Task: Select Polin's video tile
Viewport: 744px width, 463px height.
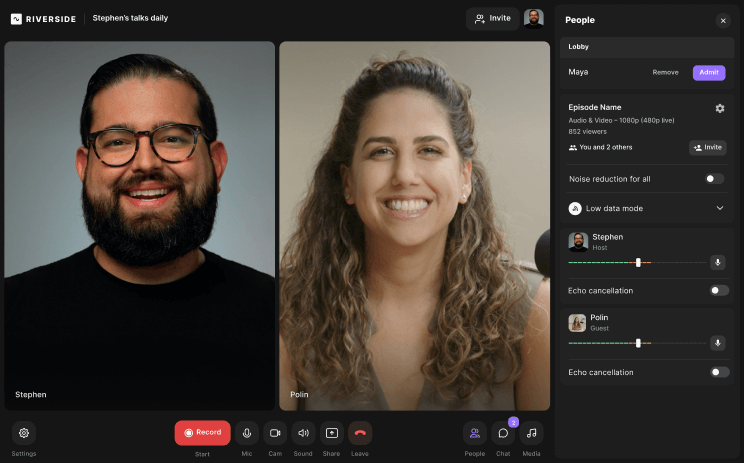Action: pyautogui.click(x=414, y=225)
